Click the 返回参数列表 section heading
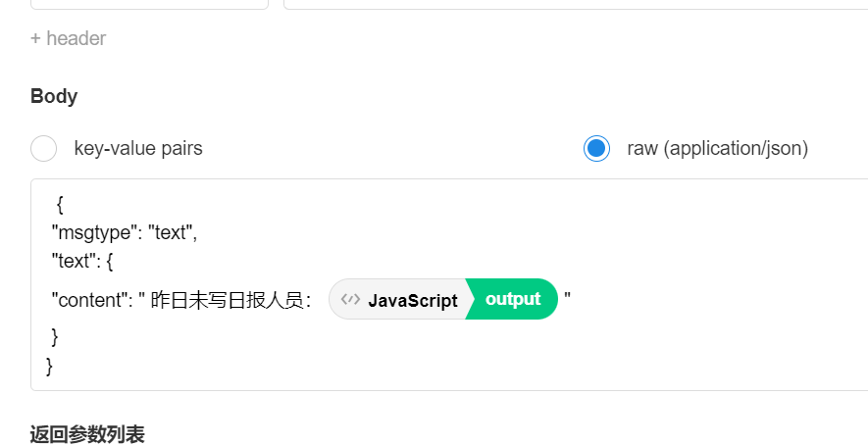Image resolution: width=868 pixels, height=446 pixels. tap(87, 434)
